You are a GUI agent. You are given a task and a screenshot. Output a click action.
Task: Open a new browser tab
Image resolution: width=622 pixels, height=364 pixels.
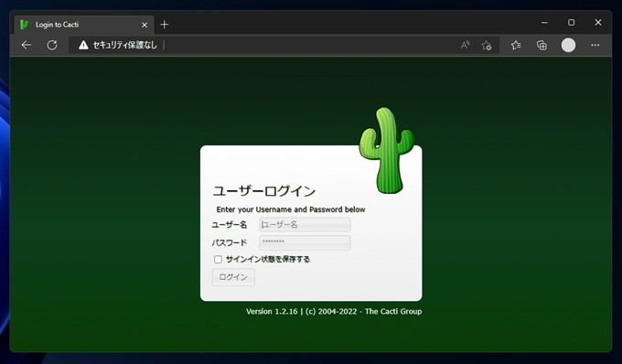coord(165,25)
